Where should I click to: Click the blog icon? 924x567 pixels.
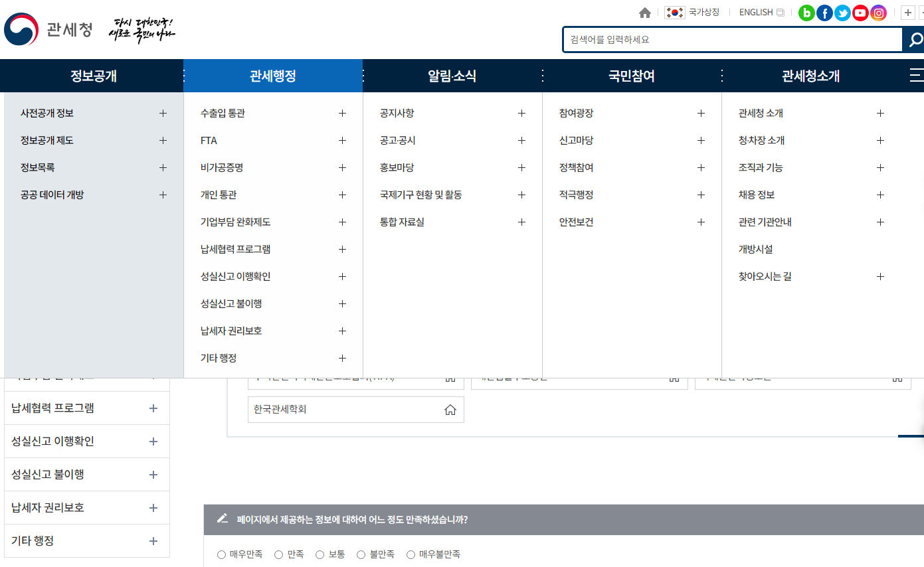[806, 13]
